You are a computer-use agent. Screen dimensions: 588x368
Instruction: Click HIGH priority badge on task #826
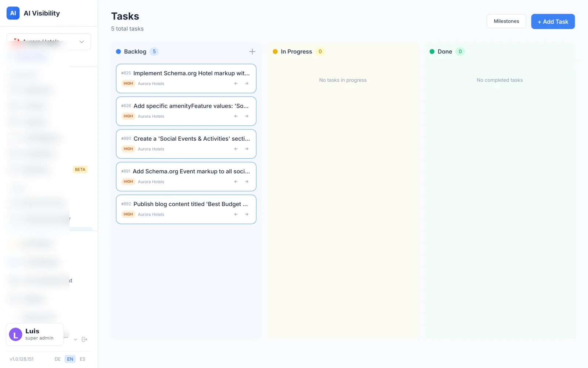[x=128, y=116]
